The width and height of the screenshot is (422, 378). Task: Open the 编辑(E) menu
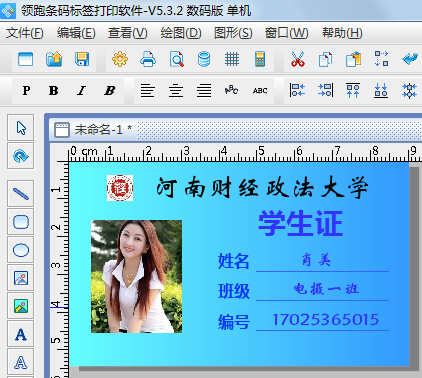pyautogui.click(x=76, y=33)
